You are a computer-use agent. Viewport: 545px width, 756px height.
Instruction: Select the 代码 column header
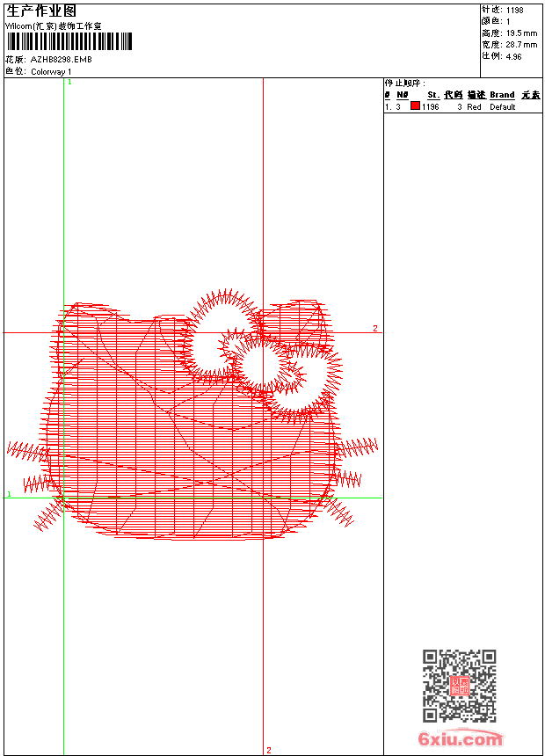(x=453, y=95)
